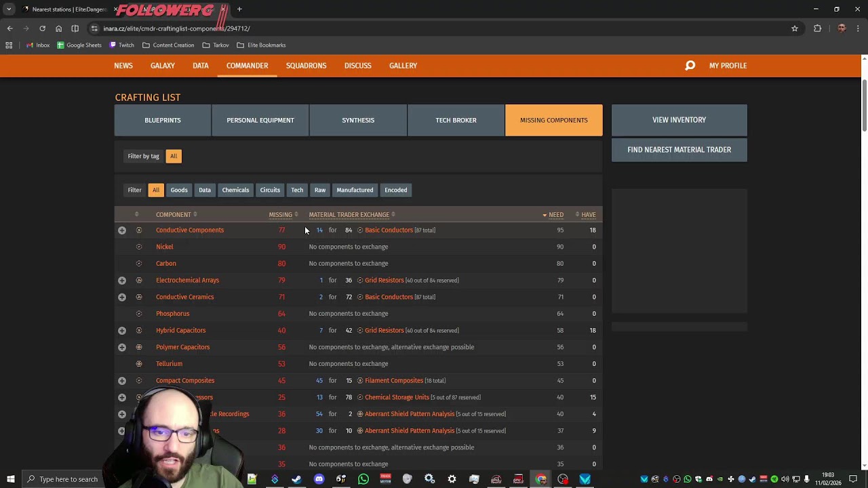868x488 pixels.
Task: Go back using the browser back arrow
Action: click(x=9, y=28)
